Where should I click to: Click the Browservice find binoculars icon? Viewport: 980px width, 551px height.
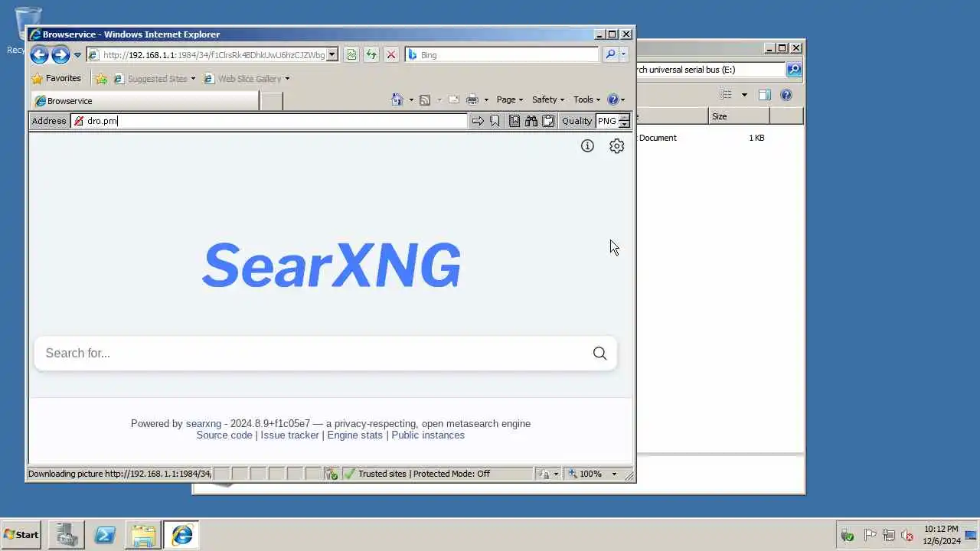point(531,121)
